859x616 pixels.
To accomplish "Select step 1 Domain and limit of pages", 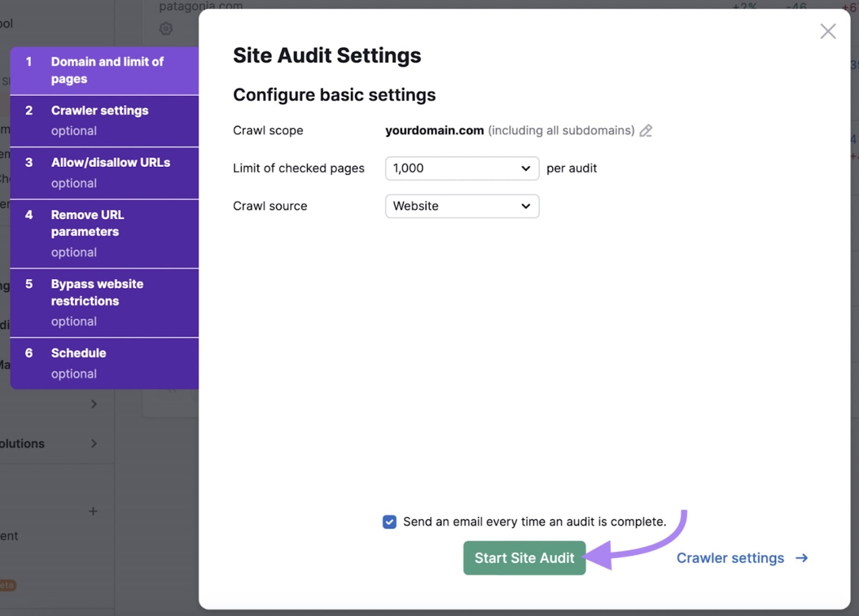I will pos(105,70).
